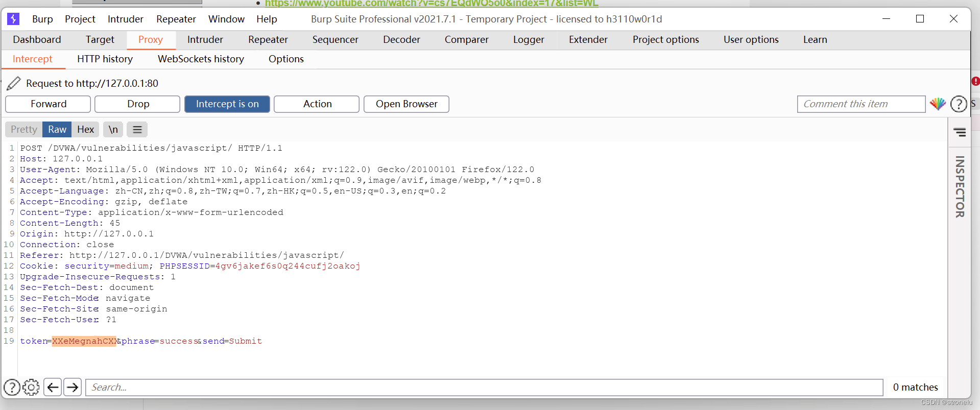This screenshot has width=980, height=410.
Task: Open search settings gear icon
Action: pyautogui.click(x=31, y=388)
